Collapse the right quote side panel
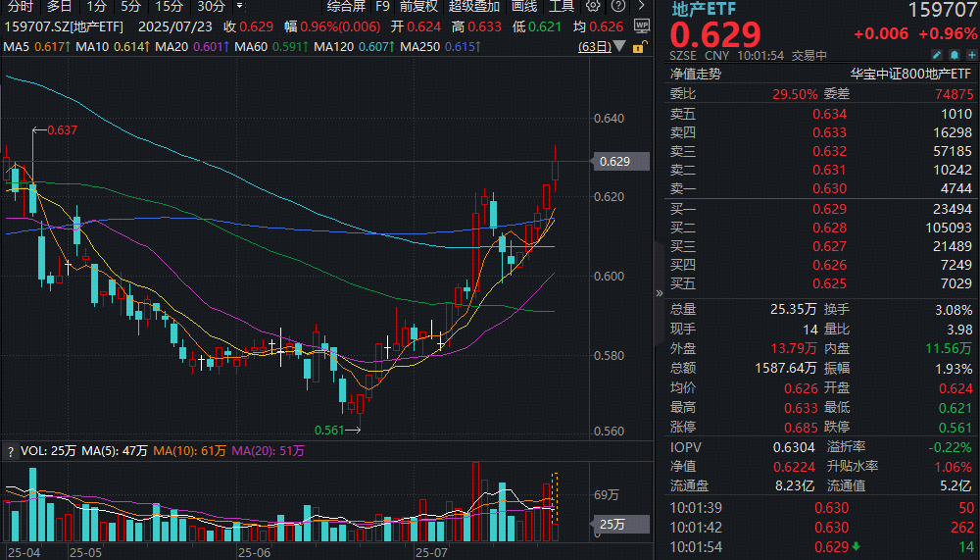Viewport: 980px width, 560px height. pos(660,293)
